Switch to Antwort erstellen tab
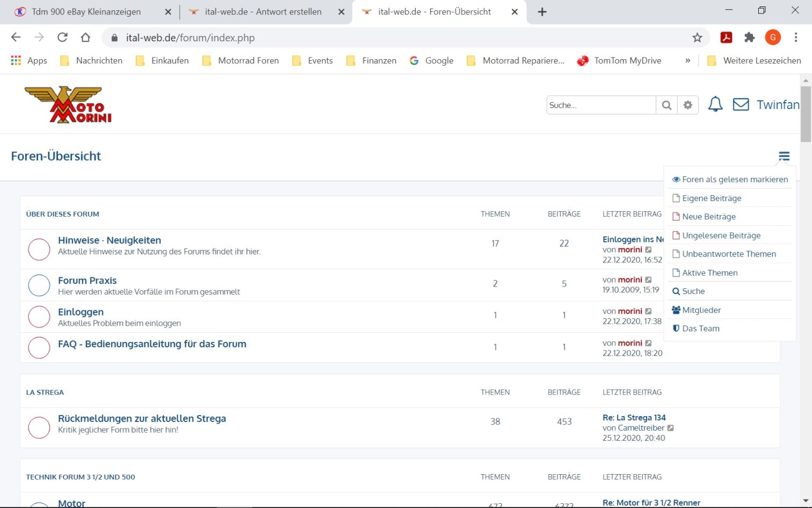Screen dimensions: 812x508 pos(263,12)
